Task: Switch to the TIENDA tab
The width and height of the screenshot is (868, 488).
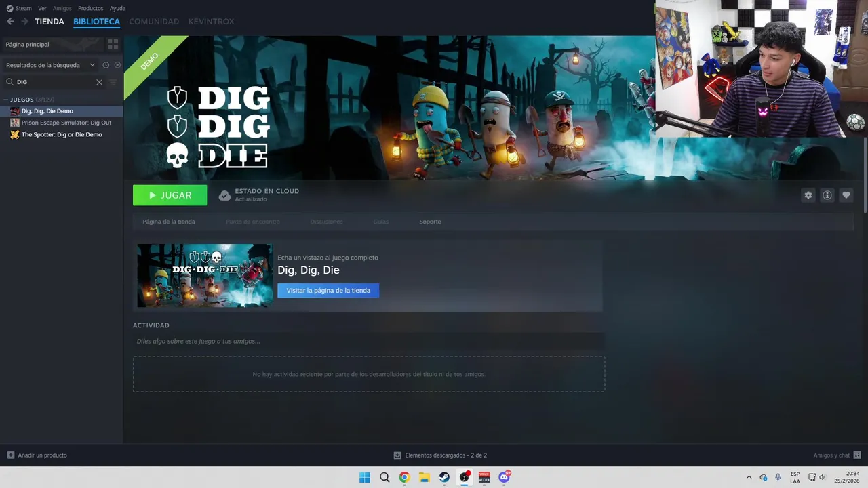Action: [50, 22]
